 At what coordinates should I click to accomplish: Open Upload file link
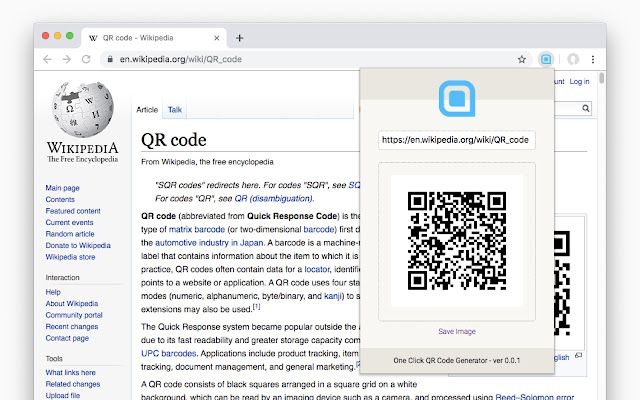pos(63,396)
